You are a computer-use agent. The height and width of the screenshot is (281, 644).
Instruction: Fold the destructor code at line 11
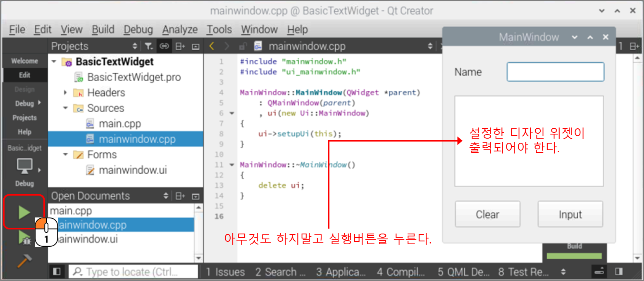(231, 165)
